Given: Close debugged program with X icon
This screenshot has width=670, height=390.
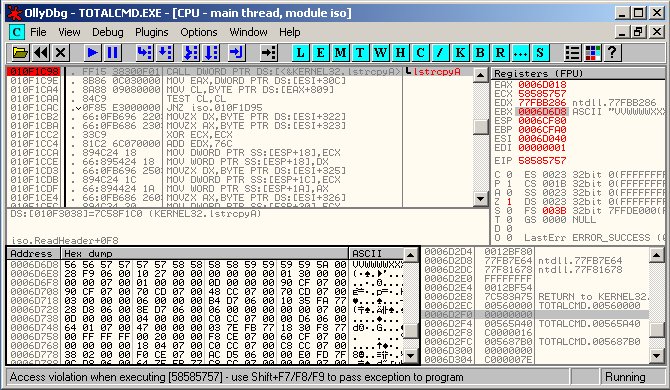Looking at the screenshot, I should 61,53.
